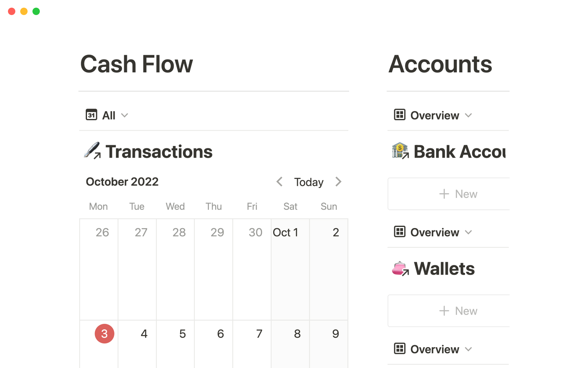This screenshot has height=368, width=588.
Task: Select the highlighted day 3 in calendar
Action: tap(104, 334)
